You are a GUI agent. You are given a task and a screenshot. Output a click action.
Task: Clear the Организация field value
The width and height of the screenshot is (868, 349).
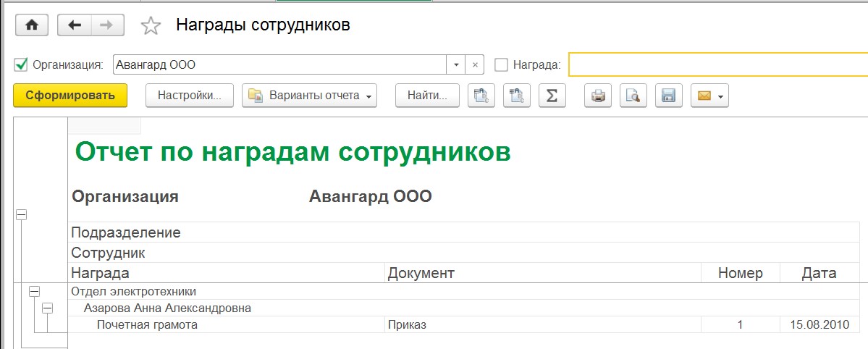pyautogui.click(x=474, y=65)
